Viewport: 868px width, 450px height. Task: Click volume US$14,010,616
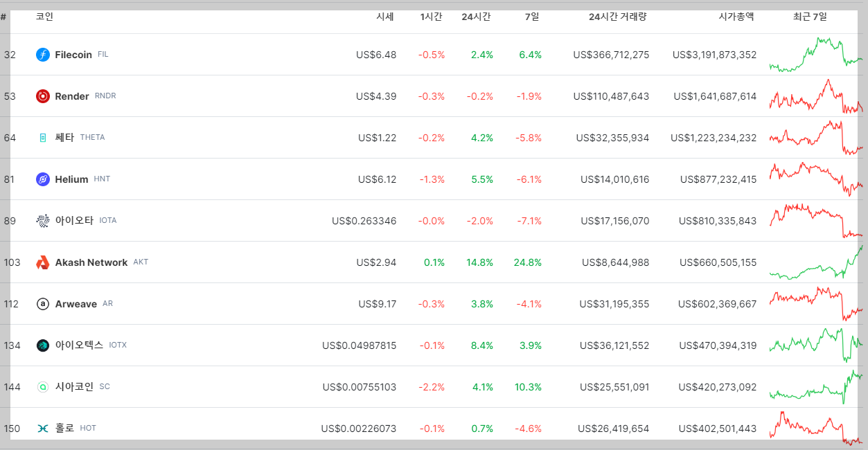pos(615,179)
